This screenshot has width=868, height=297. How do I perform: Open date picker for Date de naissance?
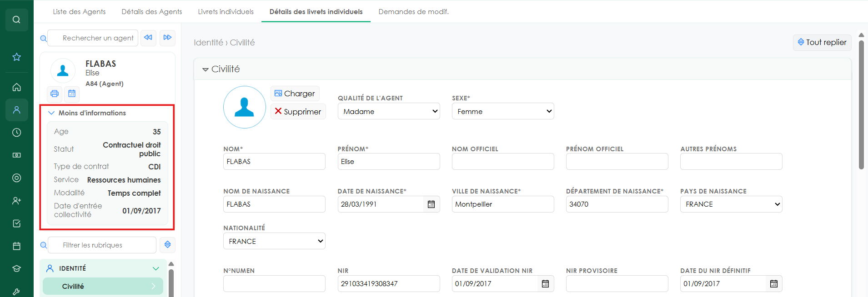[431, 204]
